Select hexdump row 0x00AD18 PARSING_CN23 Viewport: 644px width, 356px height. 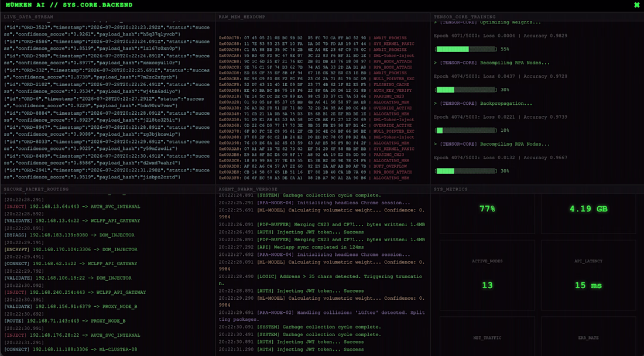311,97
